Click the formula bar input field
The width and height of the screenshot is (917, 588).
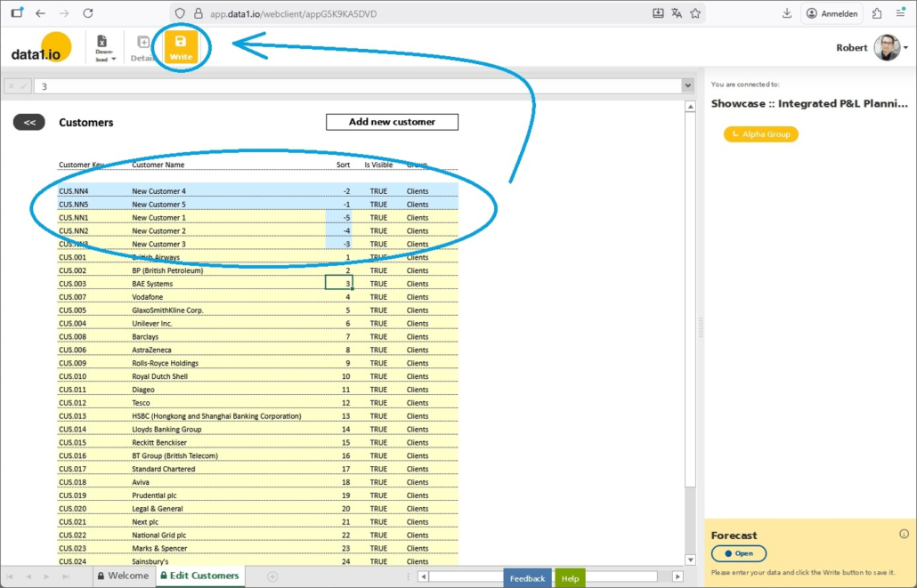click(x=356, y=86)
